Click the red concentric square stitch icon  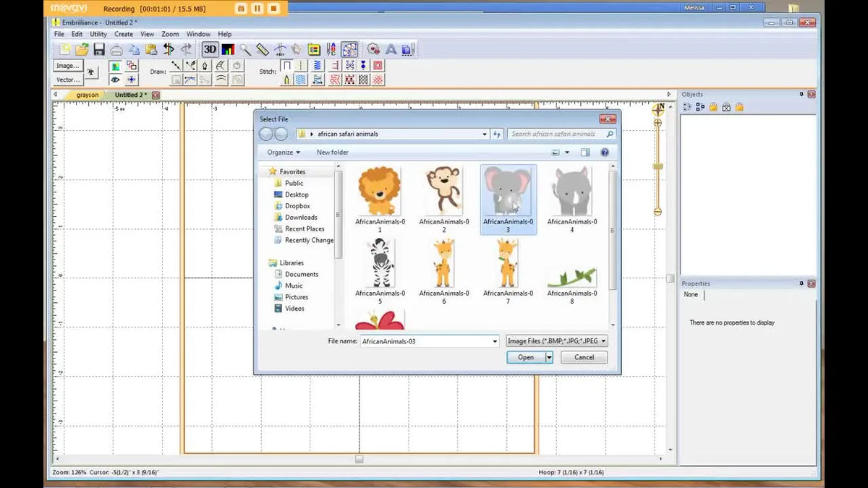pos(378,66)
